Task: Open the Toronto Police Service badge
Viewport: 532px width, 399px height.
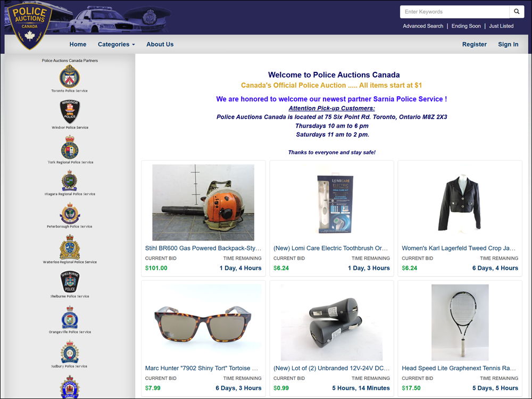Action: [x=70, y=76]
